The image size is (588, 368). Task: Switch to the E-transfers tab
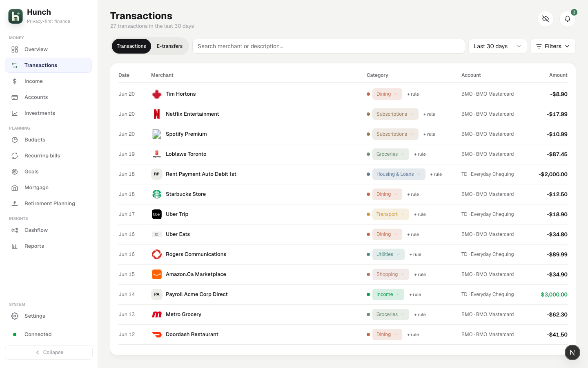click(x=169, y=46)
